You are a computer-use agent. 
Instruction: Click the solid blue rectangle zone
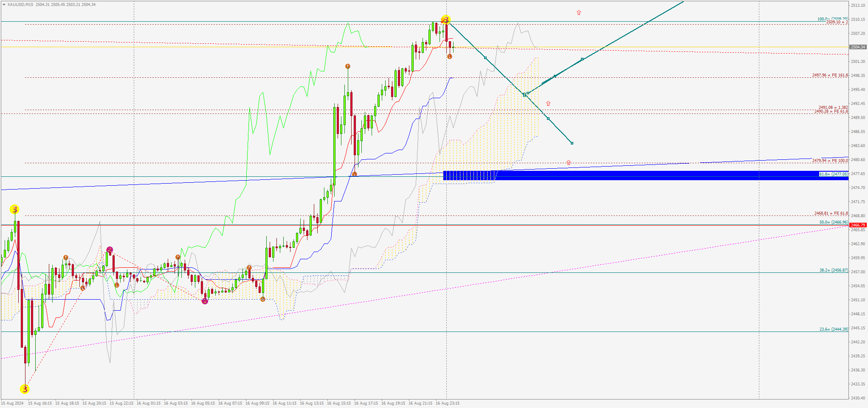(637, 176)
